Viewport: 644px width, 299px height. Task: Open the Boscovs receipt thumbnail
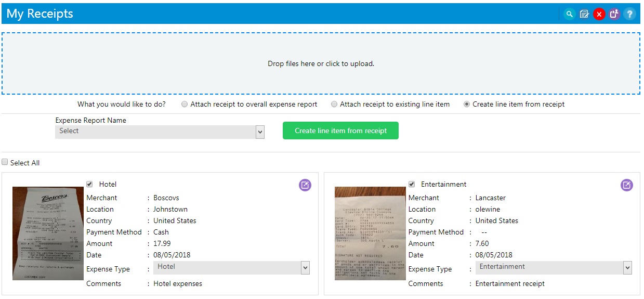[48, 233]
